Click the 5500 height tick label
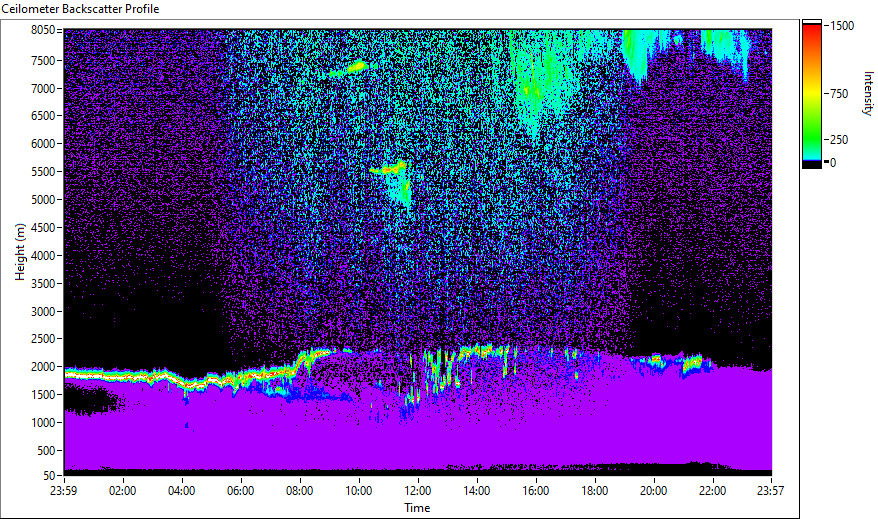The height and width of the screenshot is (519, 878). [x=43, y=172]
